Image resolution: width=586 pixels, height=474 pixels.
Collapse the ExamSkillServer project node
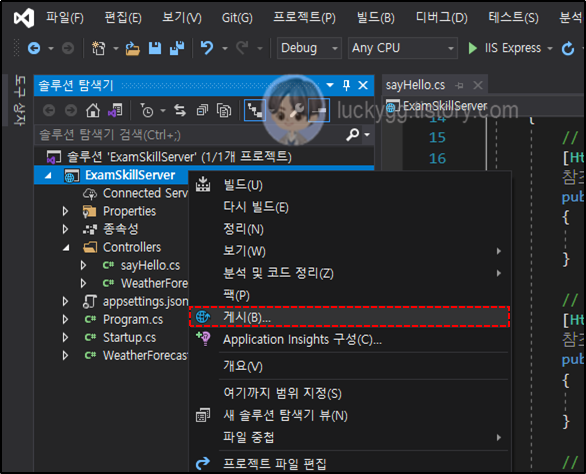click(x=48, y=175)
